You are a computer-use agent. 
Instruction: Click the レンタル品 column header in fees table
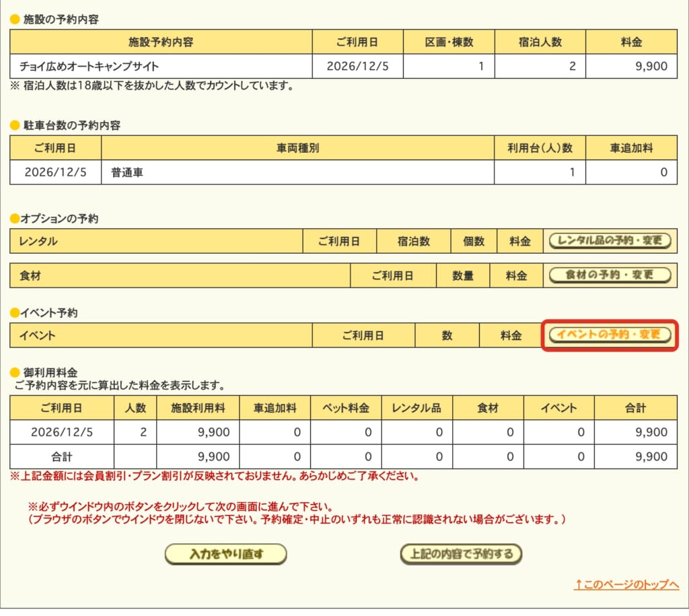tap(416, 408)
